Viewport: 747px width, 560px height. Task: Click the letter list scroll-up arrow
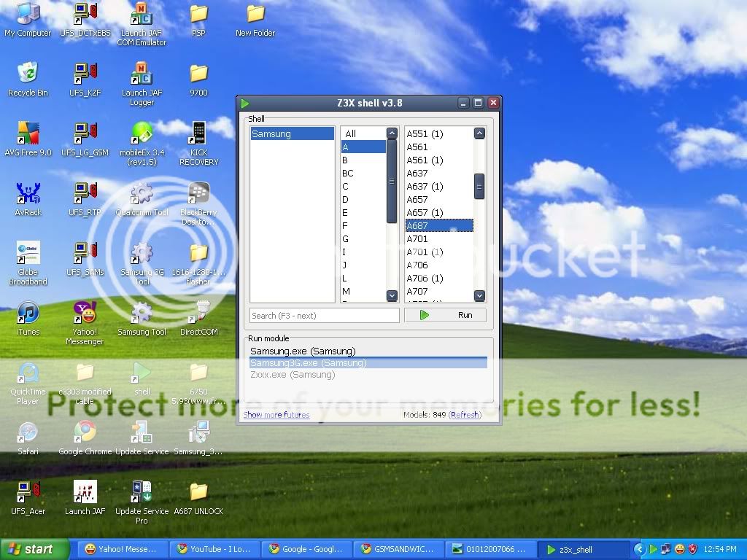click(x=392, y=133)
